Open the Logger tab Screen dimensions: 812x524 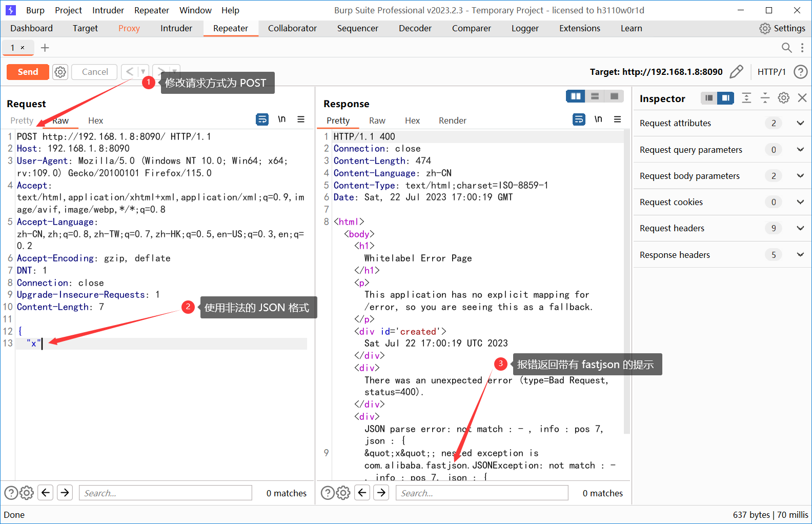525,28
